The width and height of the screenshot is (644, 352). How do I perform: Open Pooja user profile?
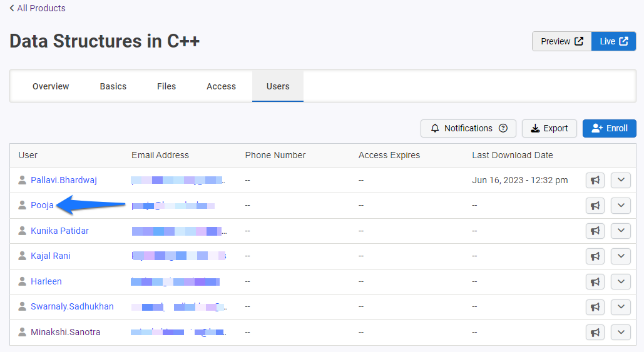42,205
